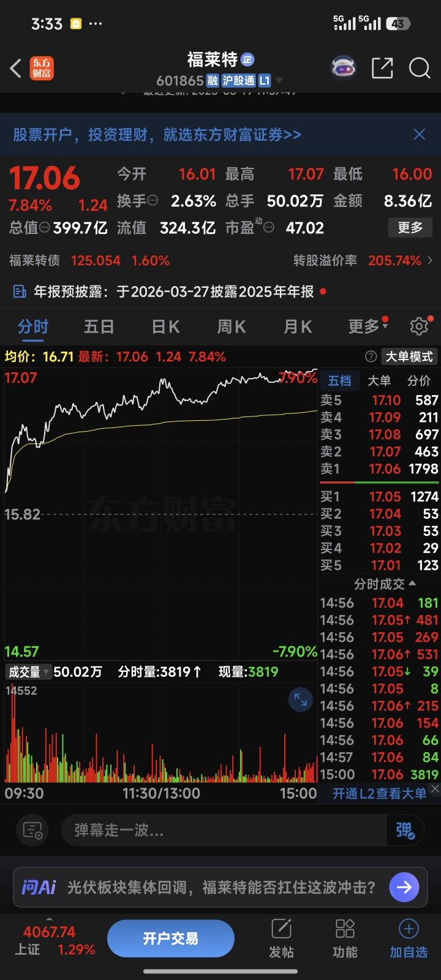Tap the 15:00 17.06 3819 trade row

click(380, 775)
